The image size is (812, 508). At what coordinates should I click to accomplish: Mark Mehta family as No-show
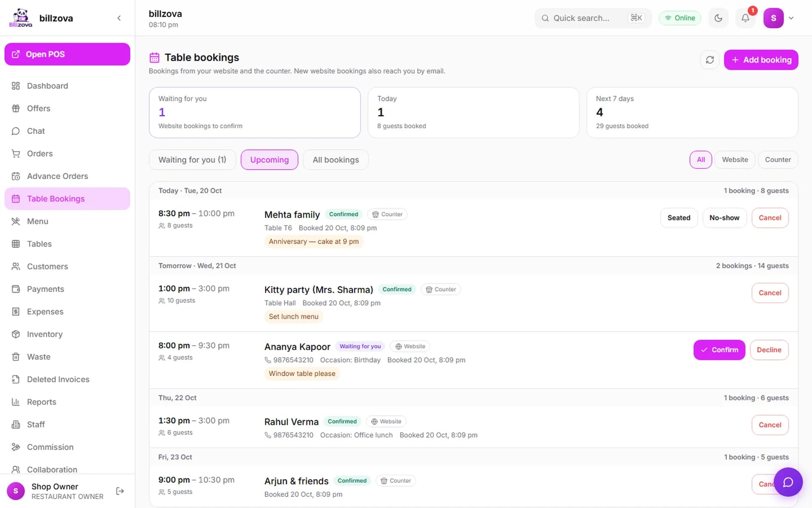click(724, 218)
